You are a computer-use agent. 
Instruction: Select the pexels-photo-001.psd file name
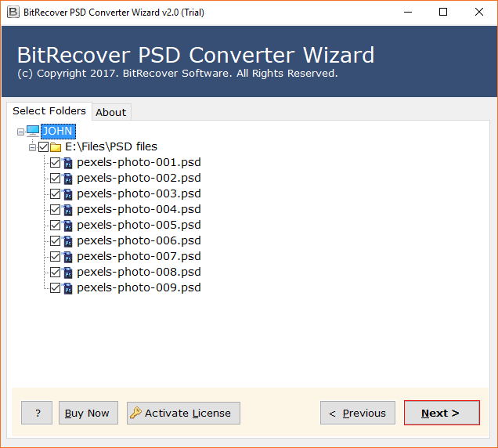(139, 162)
